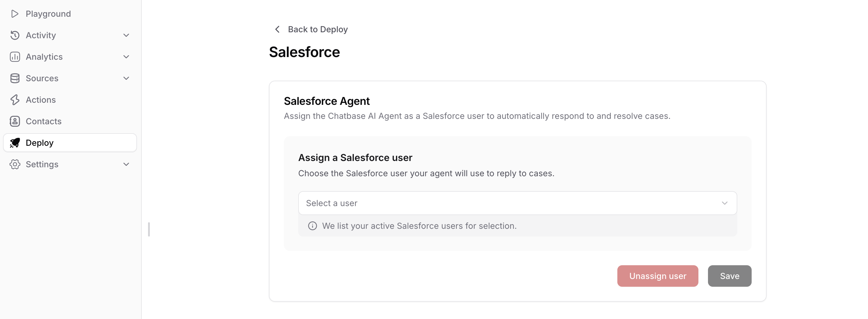Click the Activity history clock icon
The width and height of the screenshot is (868, 319).
[14, 35]
